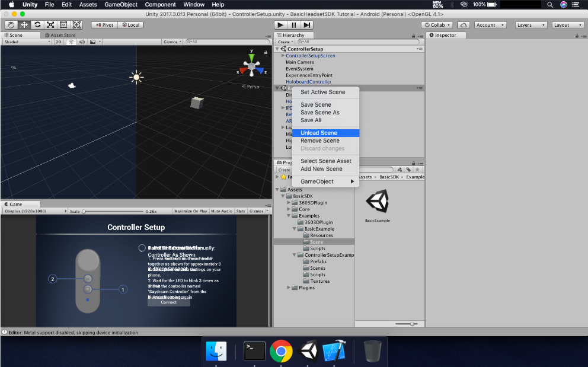
Task: Expand the Plugins folder
Action: (x=289, y=288)
